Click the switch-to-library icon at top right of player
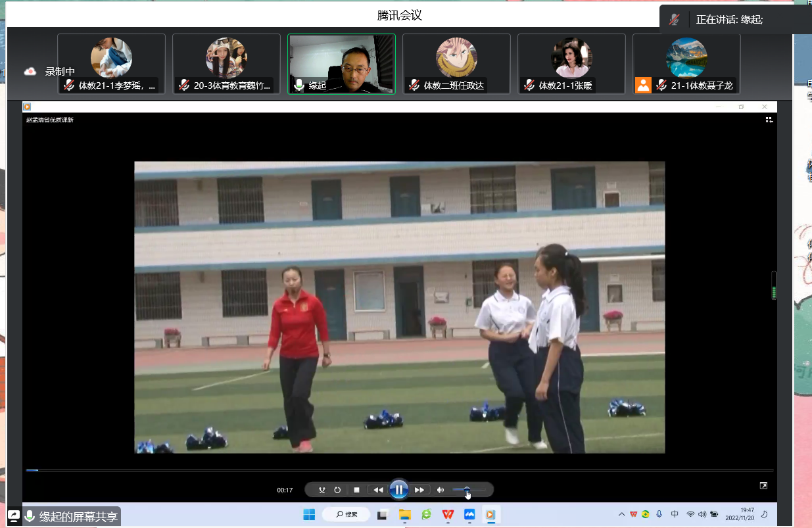The image size is (812, 528). point(769,120)
